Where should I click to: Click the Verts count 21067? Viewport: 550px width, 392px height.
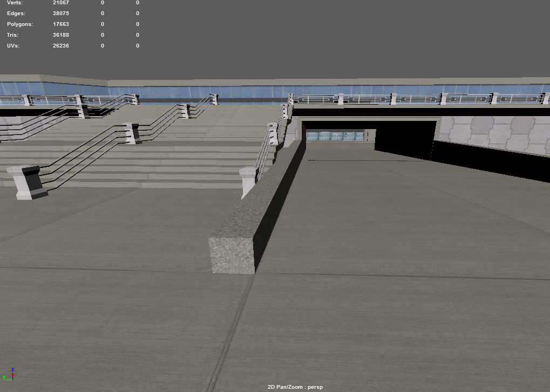pyautogui.click(x=60, y=3)
